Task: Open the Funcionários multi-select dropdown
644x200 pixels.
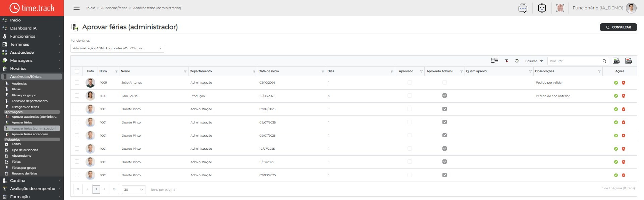Action: coord(117,48)
